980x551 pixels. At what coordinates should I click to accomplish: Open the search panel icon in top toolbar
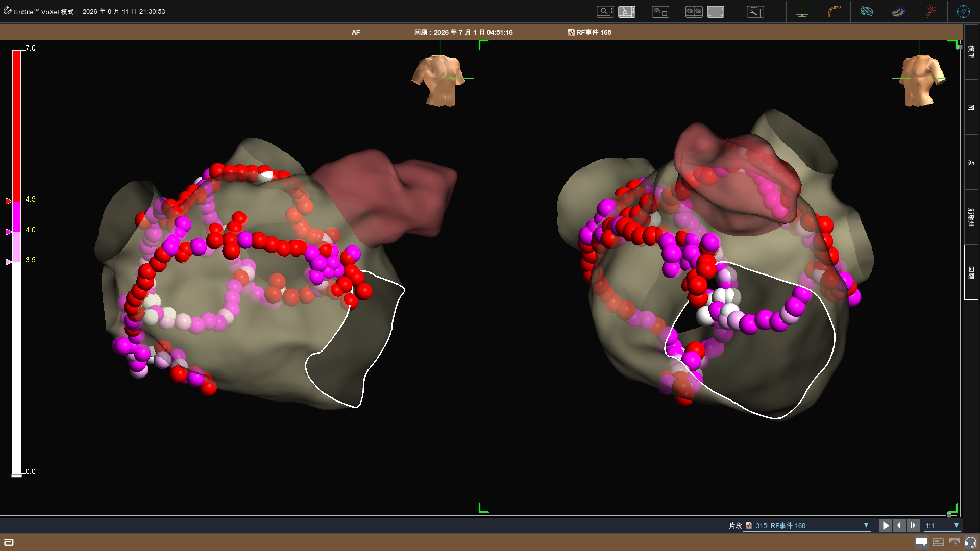pyautogui.click(x=605, y=11)
